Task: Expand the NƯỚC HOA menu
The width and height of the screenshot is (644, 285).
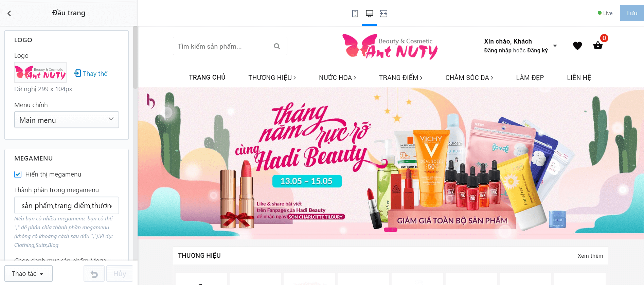Action: click(x=337, y=78)
